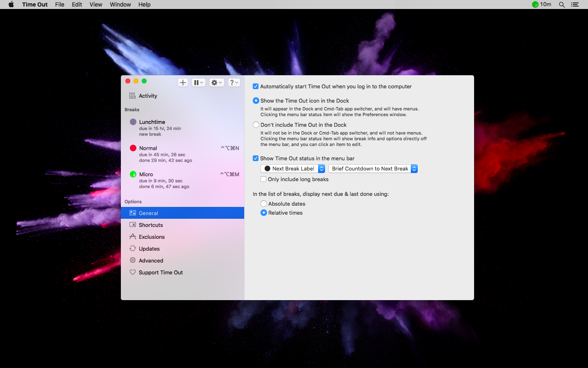Open the Exclusions options
The image size is (588, 368).
click(183, 237)
